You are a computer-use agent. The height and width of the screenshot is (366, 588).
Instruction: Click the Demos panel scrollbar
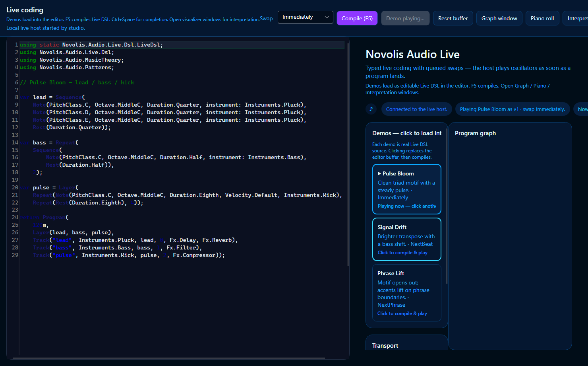(x=447, y=206)
